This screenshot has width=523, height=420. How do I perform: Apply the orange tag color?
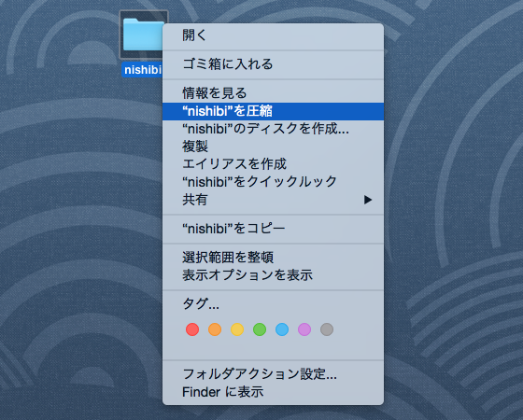(x=215, y=329)
